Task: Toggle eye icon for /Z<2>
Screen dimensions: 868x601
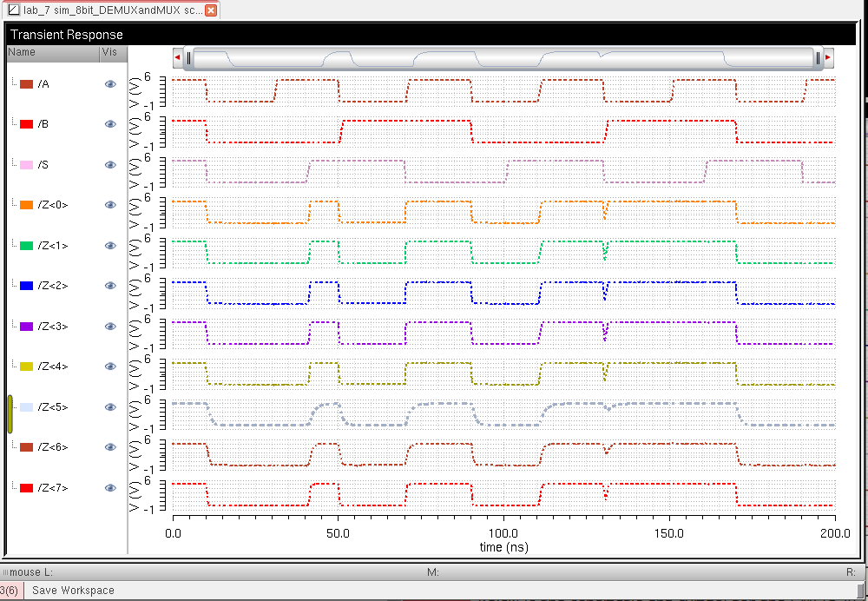Action: coord(110,286)
